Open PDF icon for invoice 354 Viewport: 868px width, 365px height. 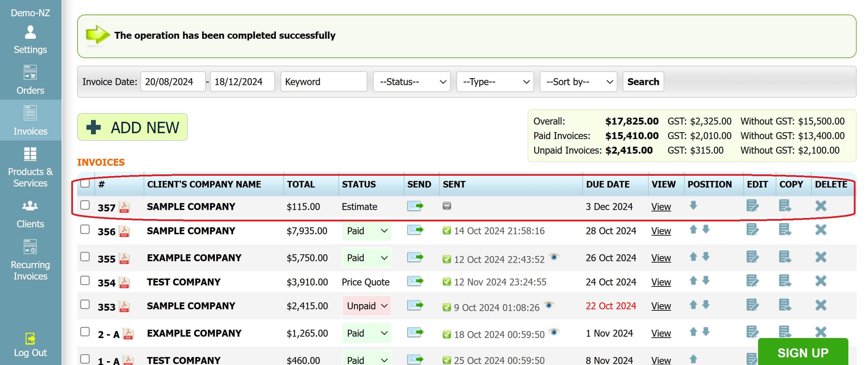124,282
